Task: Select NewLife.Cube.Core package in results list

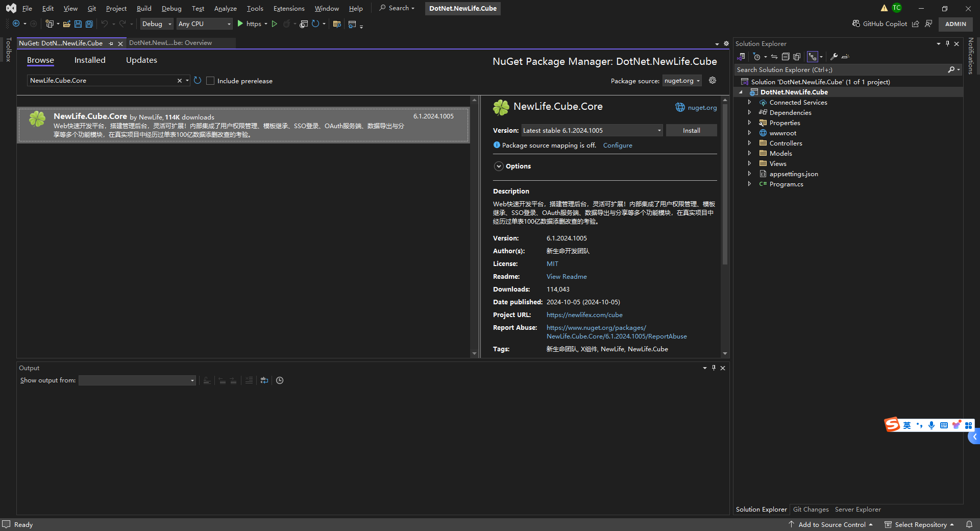Action: pyautogui.click(x=243, y=125)
